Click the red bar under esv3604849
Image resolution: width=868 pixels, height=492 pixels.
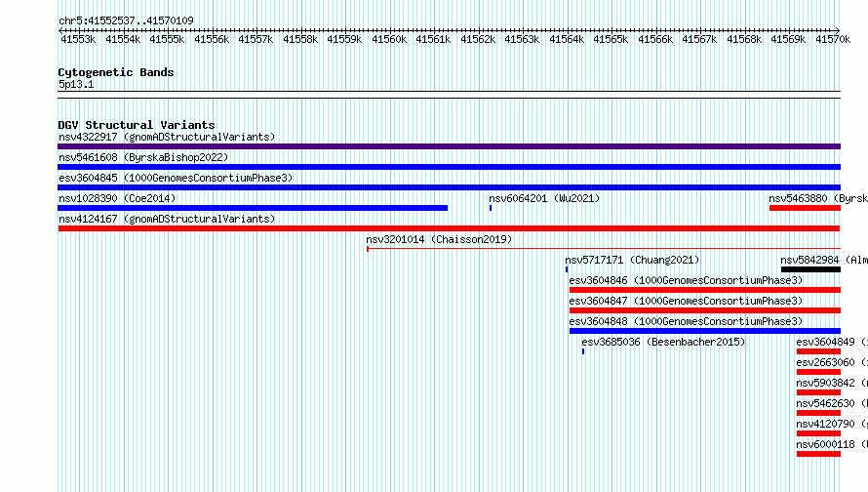tap(818, 351)
